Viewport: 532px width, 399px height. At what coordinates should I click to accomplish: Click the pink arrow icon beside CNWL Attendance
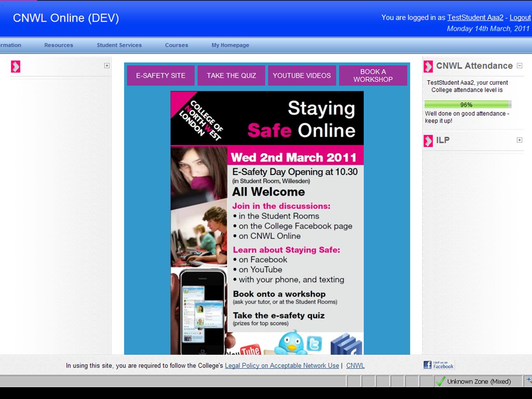tap(428, 67)
